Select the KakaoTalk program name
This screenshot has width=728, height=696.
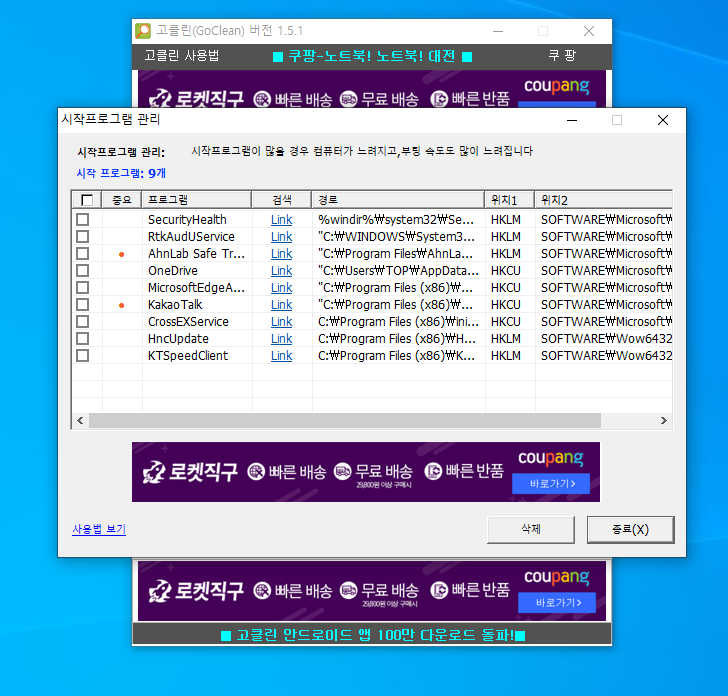175,305
